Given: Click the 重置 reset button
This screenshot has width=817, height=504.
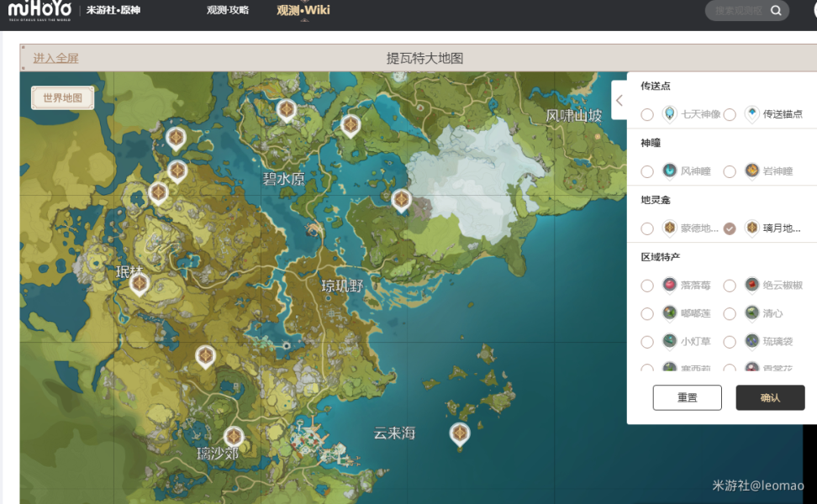Looking at the screenshot, I should click(688, 398).
